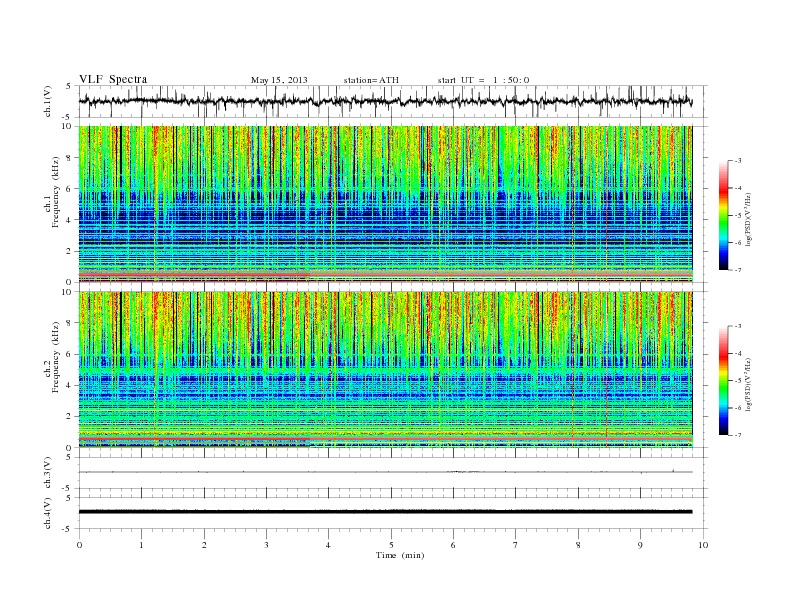Click the ch.1 spectrogram color scale bar
Image resolution: width=792 pixels, height=612 pixels.
(x=723, y=216)
